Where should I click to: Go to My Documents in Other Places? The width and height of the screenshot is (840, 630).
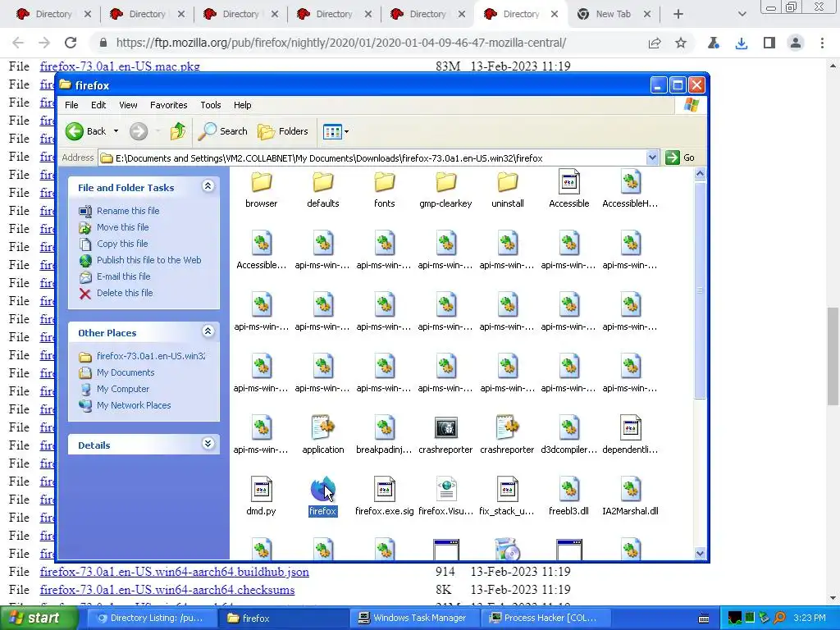(x=126, y=372)
